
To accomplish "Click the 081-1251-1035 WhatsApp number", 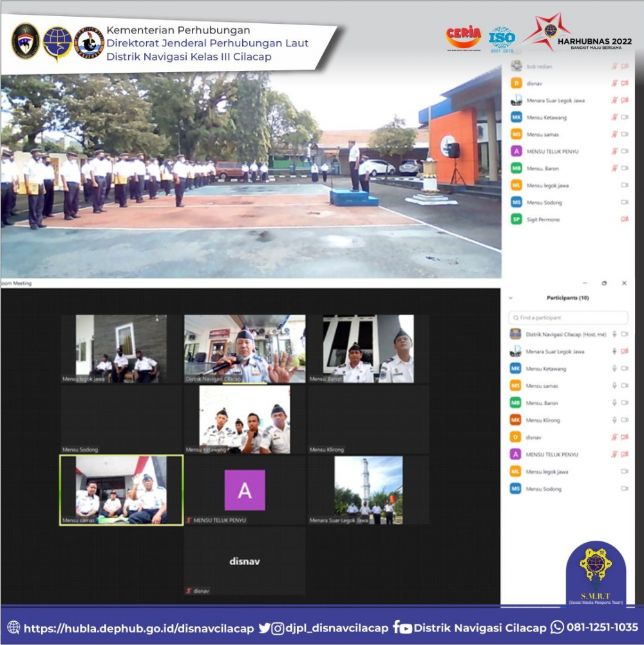I will coord(602,627).
